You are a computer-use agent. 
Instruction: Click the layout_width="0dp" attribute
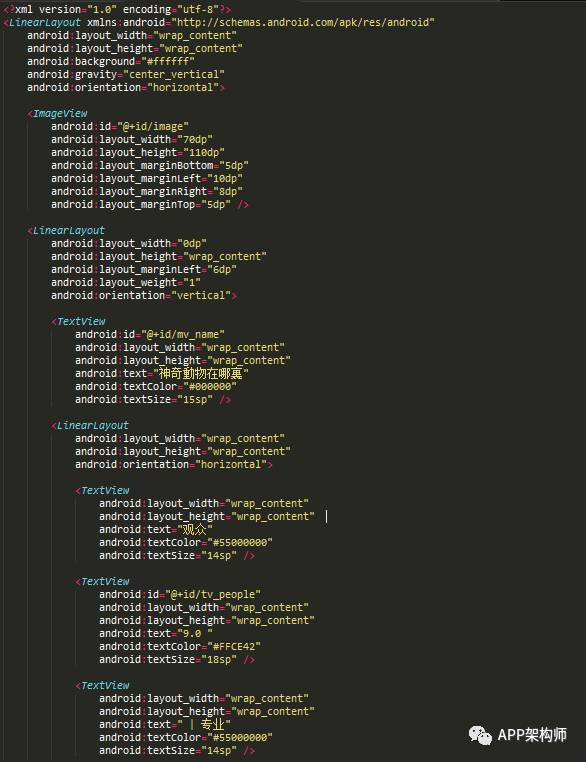(129, 243)
